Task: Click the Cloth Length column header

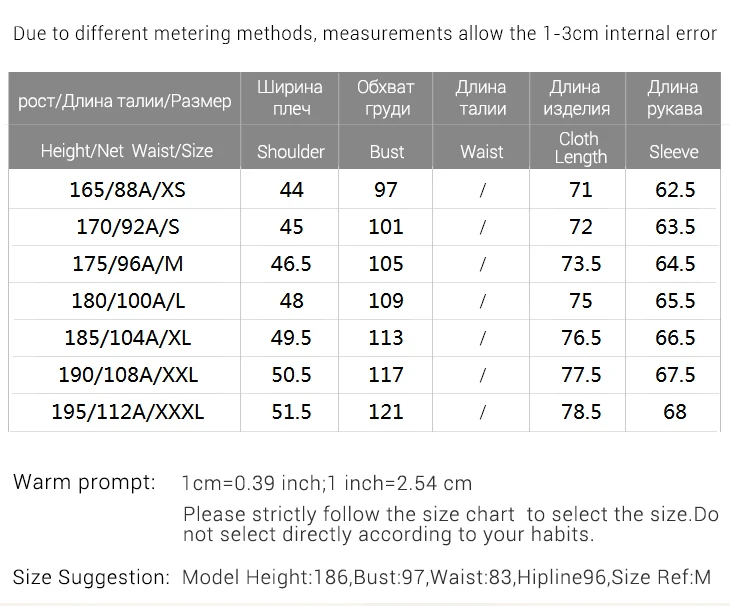Action: (580, 148)
